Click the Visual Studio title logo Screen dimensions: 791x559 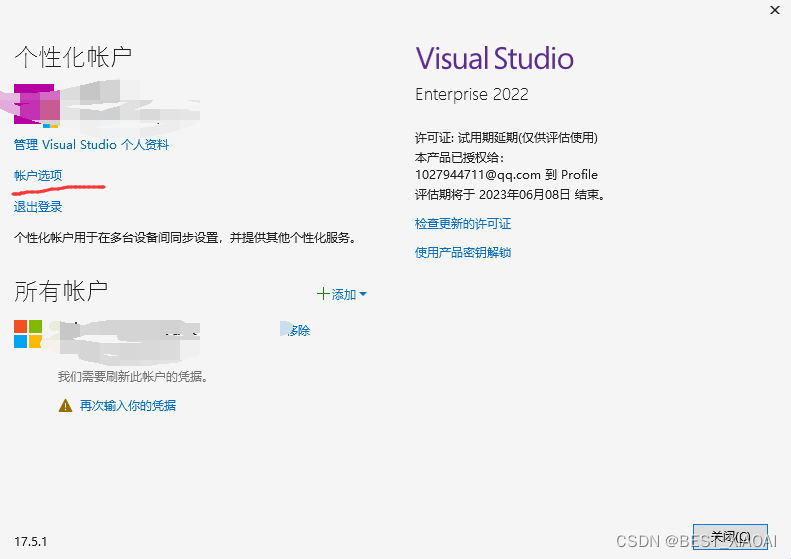(494, 58)
